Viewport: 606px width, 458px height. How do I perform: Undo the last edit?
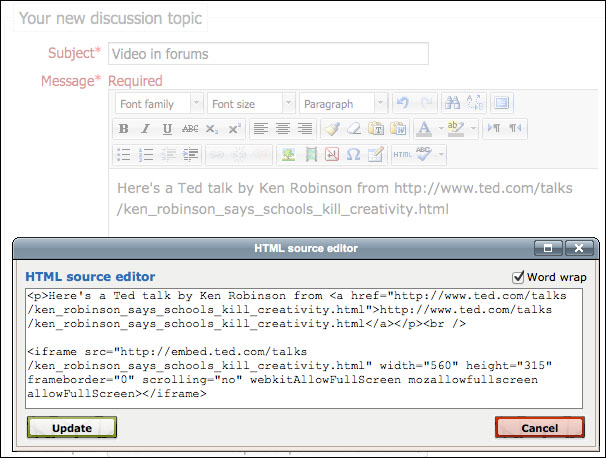click(x=403, y=103)
